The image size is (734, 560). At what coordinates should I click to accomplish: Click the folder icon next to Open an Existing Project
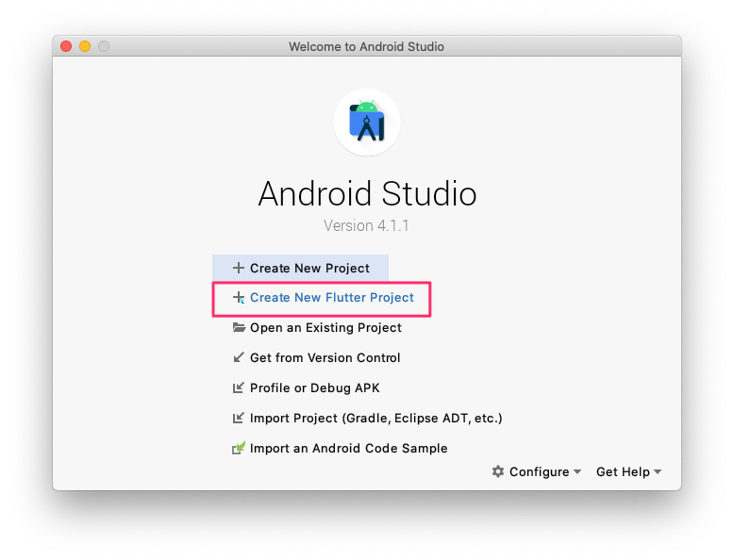tap(239, 327)
